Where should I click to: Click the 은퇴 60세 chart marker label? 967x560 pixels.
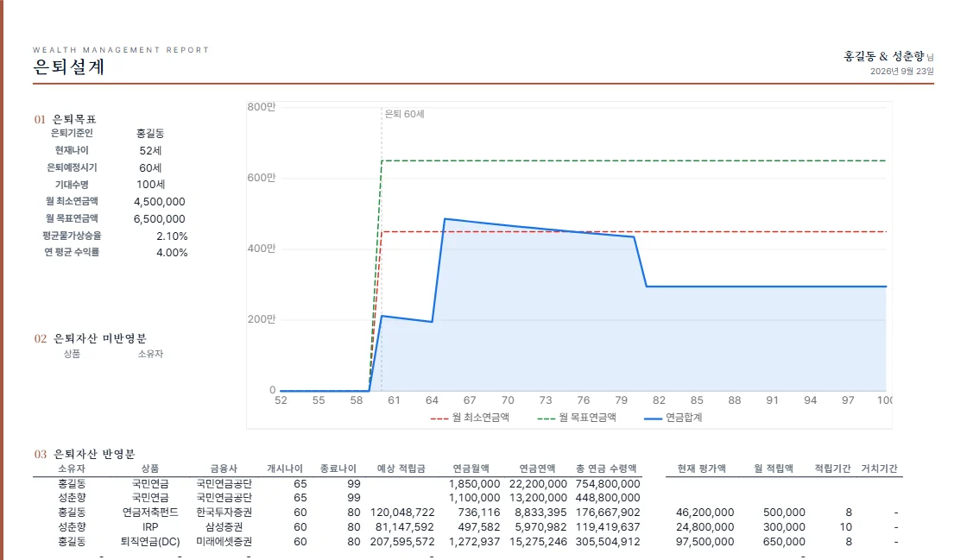(404, 114)
